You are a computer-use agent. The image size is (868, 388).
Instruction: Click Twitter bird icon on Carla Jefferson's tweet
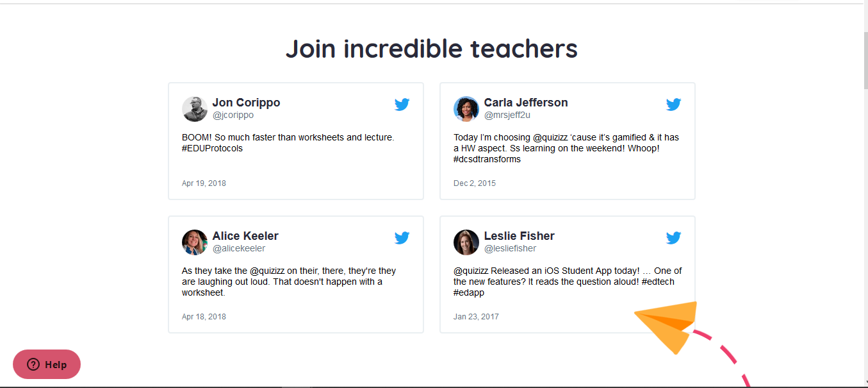(x=673, y=105)
